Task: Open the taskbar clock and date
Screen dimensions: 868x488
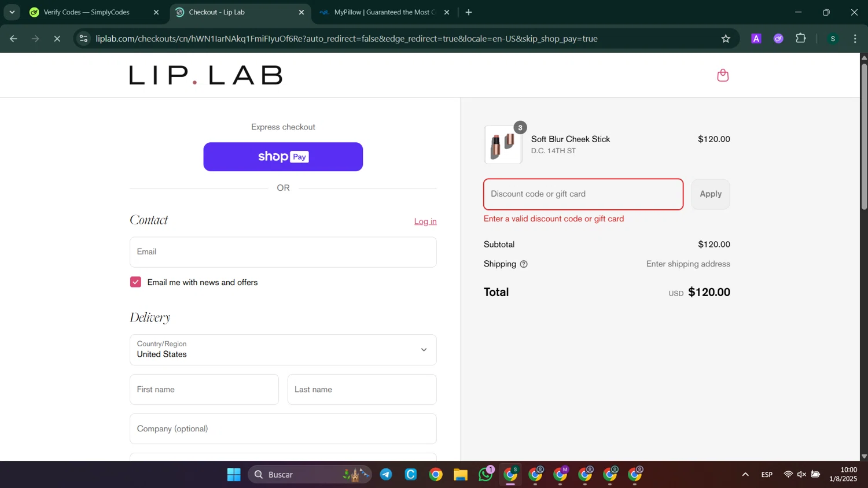Action: 843,474
